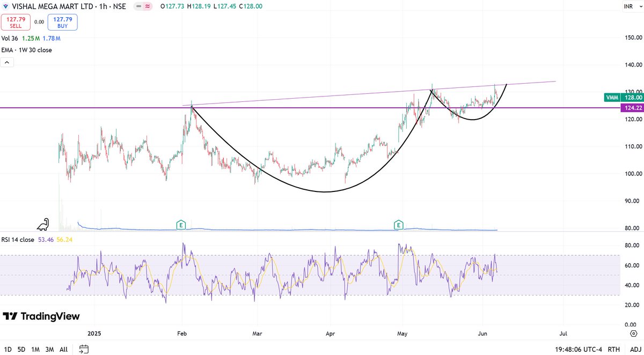644x355 pixels.
Task: Click the E earnings marker below February
Action: [x=181, y=225]
